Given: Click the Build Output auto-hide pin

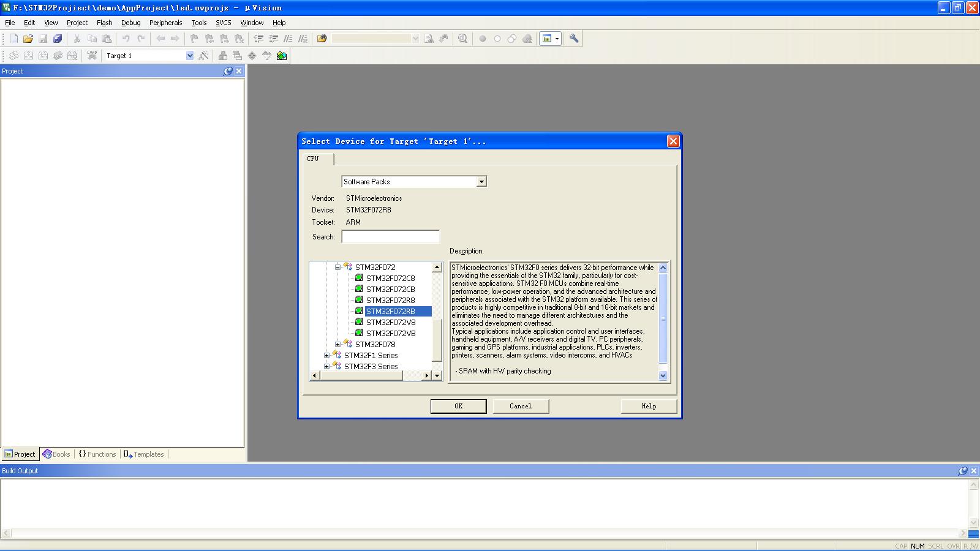Looking at the screenshot, I should tap(963, 471).
